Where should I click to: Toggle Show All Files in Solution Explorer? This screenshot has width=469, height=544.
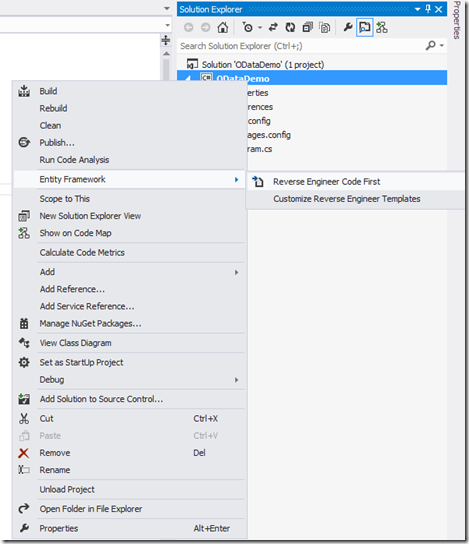coord(325,27)
